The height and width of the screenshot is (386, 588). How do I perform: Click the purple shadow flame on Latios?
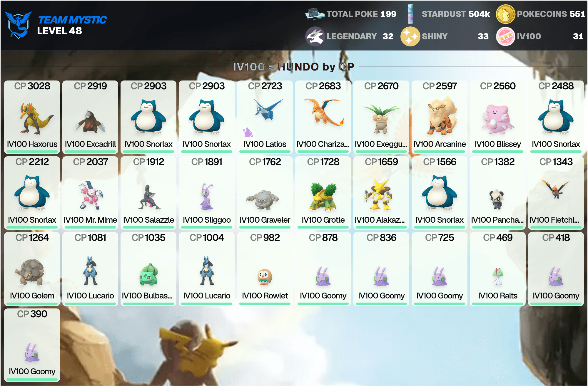tap(248, 132)
